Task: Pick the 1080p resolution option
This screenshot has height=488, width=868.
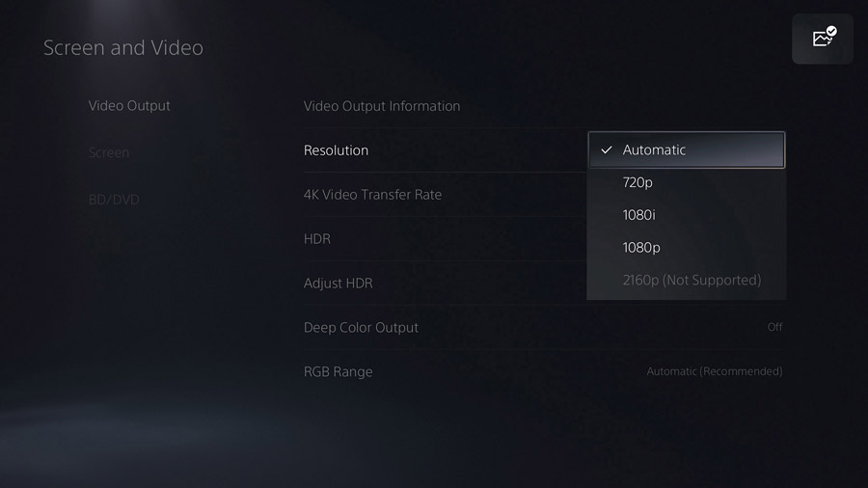Action: pyautogui.click(x=641, y=248)
